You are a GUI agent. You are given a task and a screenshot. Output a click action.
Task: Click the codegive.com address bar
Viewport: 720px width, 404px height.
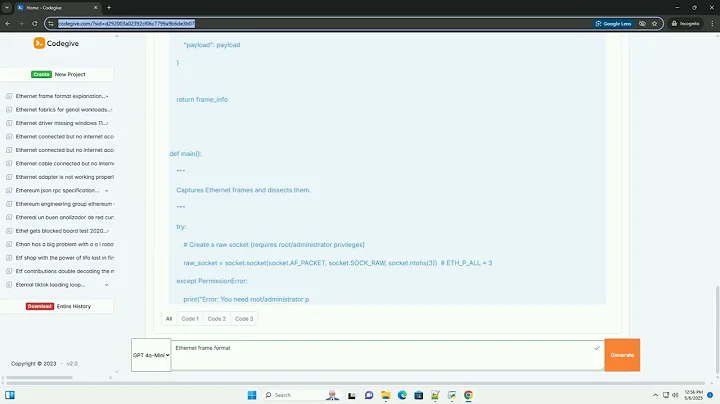pos(321,23)
